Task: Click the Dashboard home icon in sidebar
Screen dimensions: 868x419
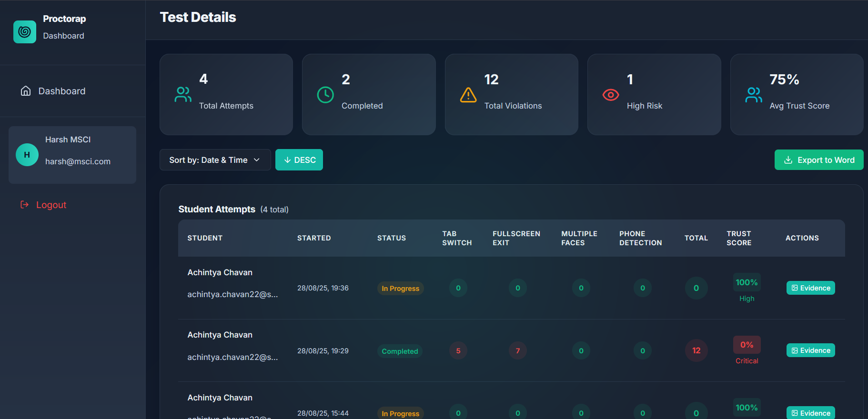Action: [x=26, y=91]
